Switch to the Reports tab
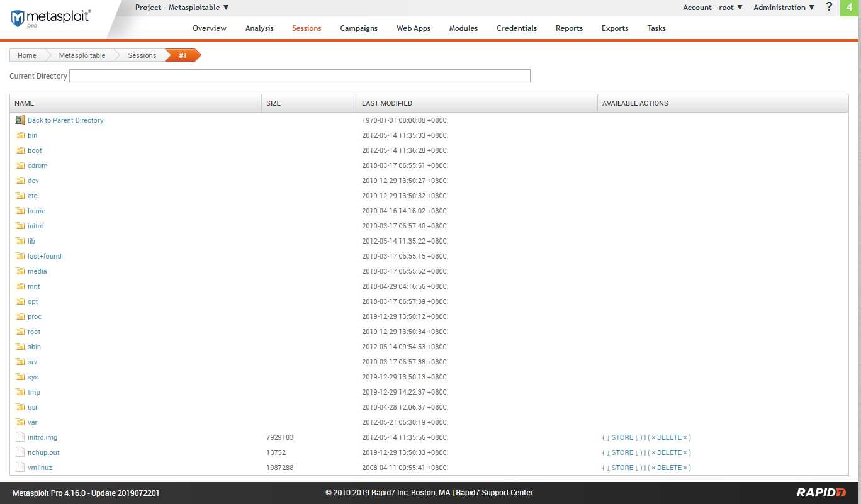The image size is (861, 504). coord(569,28)
